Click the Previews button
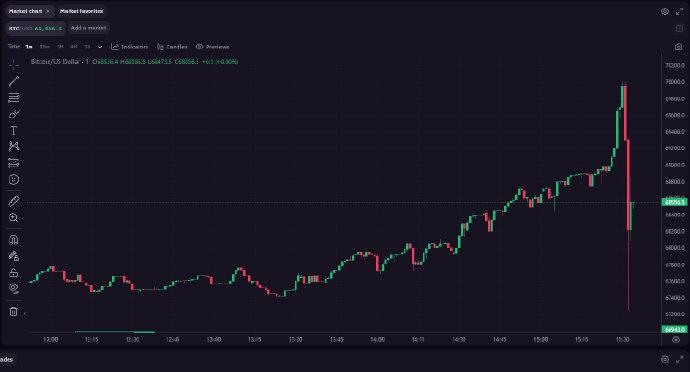Image resolution: width=690 pixels, height=372 pixels. [213, 47]
